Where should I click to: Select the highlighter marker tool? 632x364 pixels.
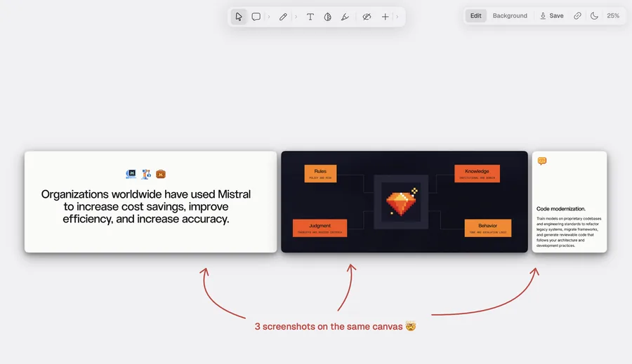345,17
